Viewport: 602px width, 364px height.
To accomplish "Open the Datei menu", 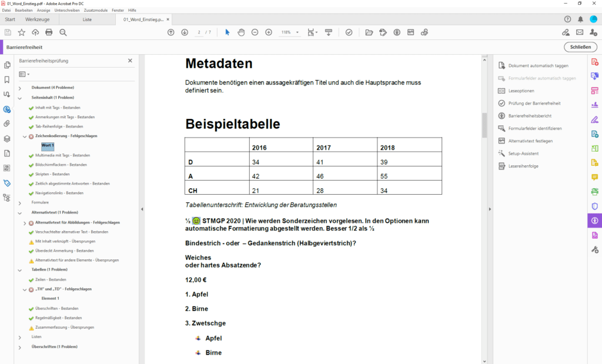I will tap(6, 11).
